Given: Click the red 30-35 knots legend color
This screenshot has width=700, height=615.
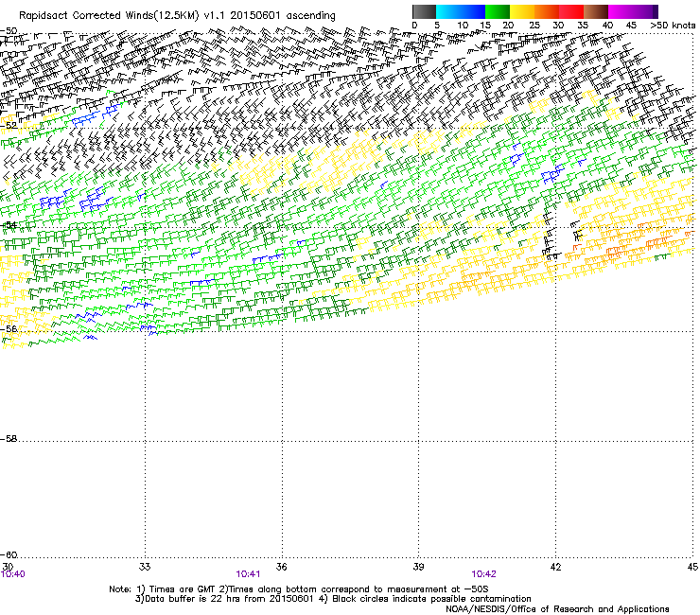Looking at the screenshot, I should point(571,11).
